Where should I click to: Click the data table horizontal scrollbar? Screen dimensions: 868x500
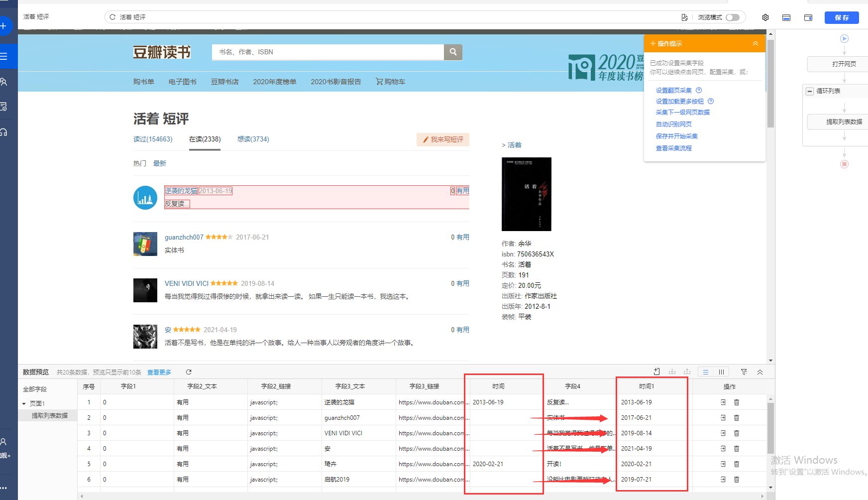(421, 496)
